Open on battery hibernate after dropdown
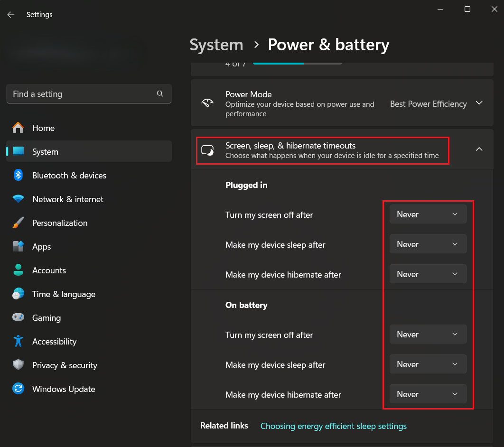504x447 pixels. [x=428, y=394]
